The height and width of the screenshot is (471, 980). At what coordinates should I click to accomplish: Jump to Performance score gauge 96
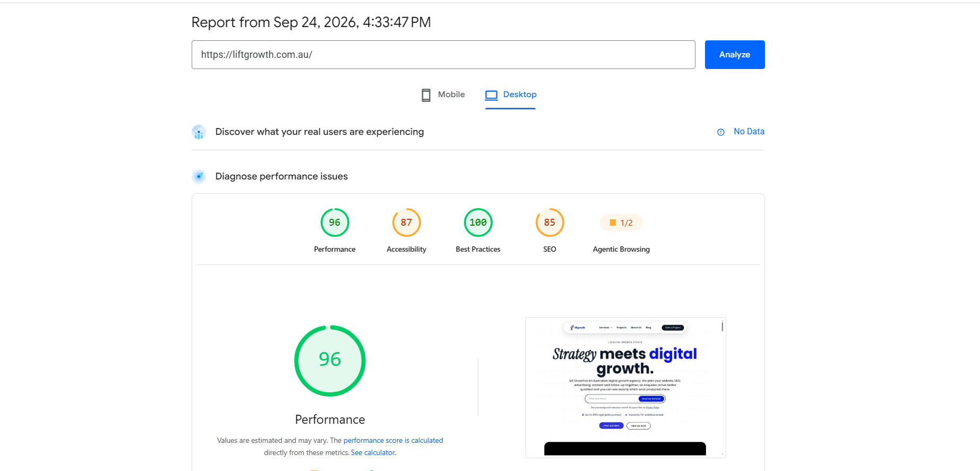pos(335,222)
